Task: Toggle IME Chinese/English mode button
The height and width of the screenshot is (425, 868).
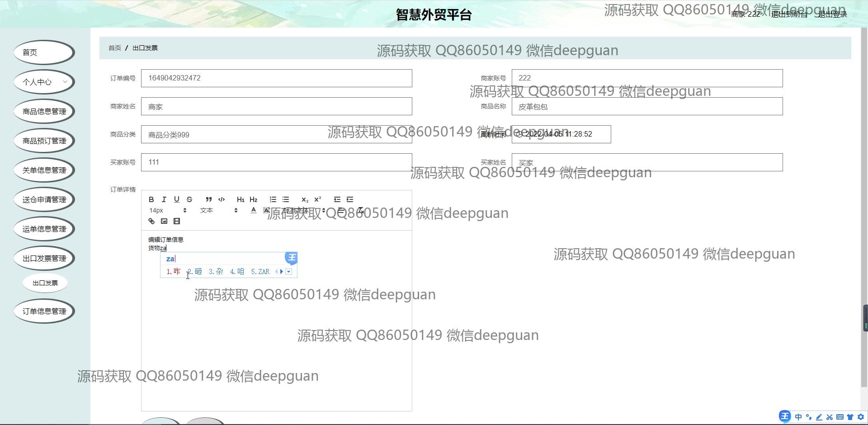Action: [x=798, y=417]
